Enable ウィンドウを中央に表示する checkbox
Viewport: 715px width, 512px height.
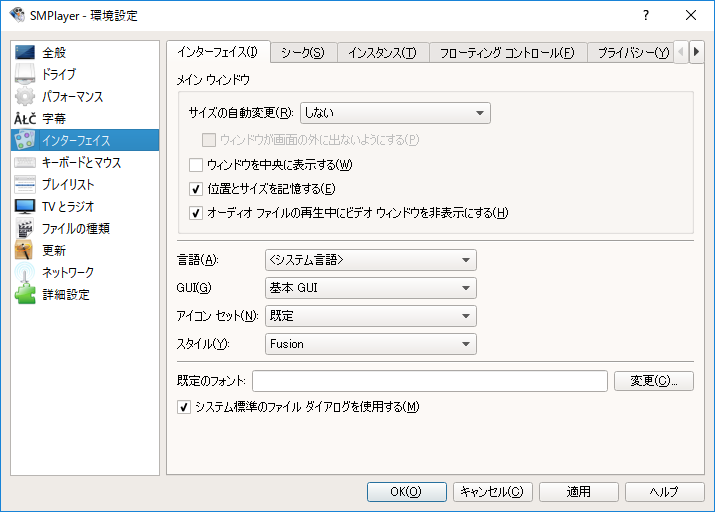(197, 164)
